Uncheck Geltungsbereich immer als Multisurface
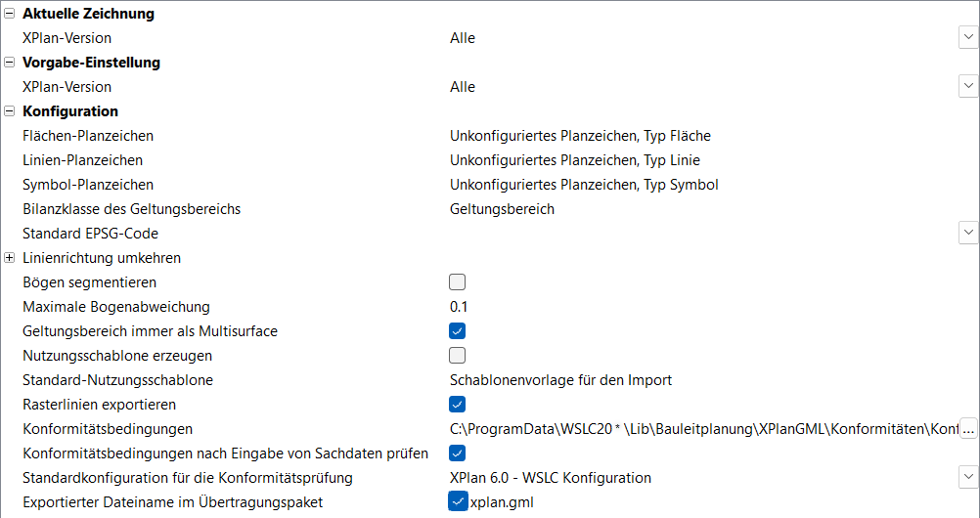This screenshot has width=980, height=518. (x=458, y=331)
